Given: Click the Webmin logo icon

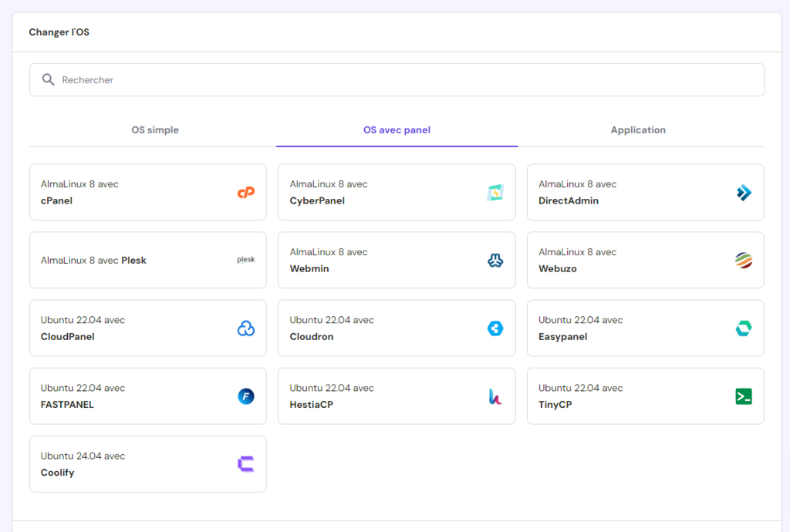Looking at the screenshot, I should click(494, 260).
